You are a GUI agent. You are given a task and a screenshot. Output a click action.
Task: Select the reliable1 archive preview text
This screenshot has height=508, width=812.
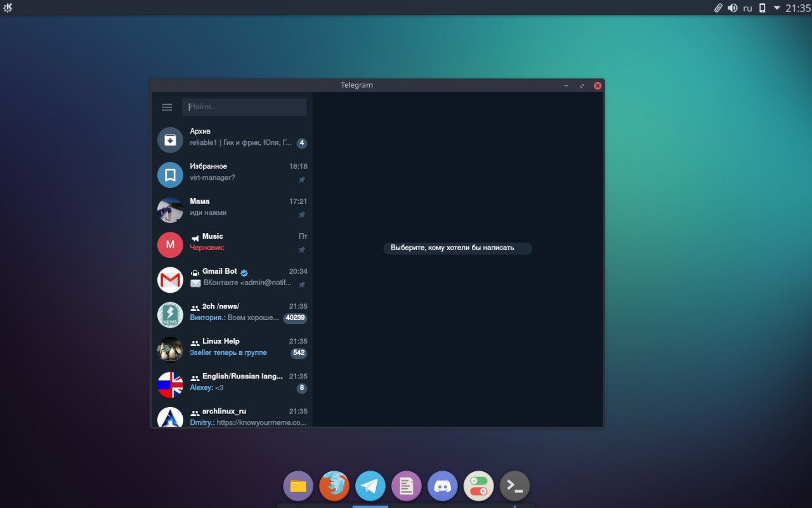tap(241, 143)
